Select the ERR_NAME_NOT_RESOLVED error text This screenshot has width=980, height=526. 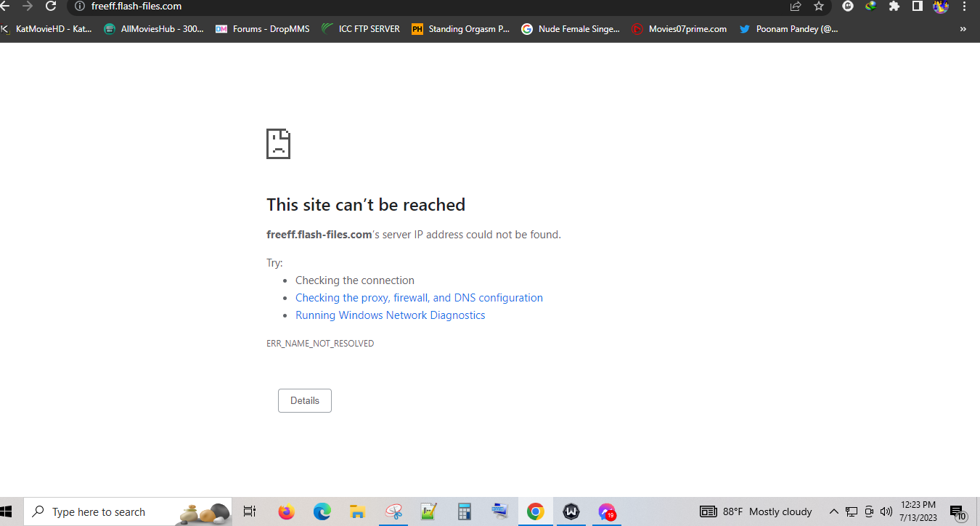(x=320, y=344)
